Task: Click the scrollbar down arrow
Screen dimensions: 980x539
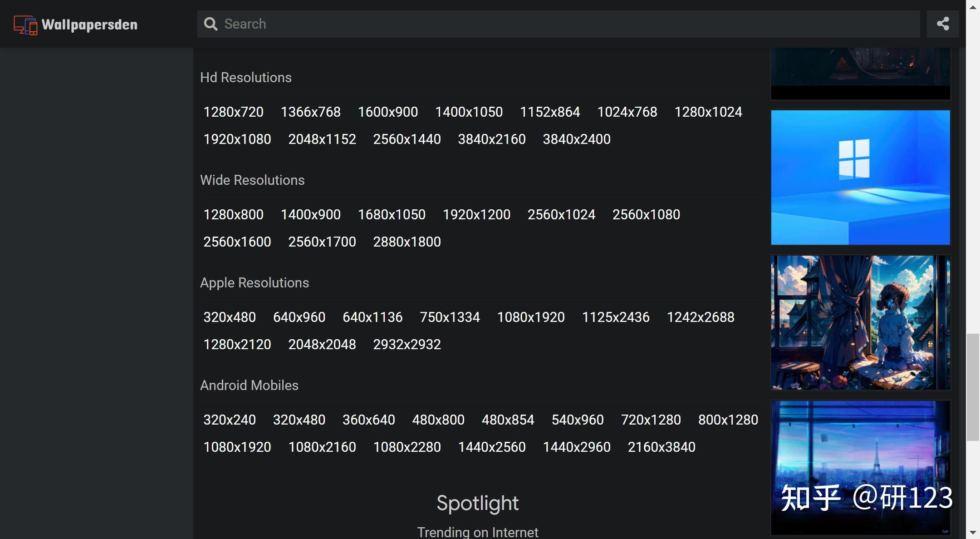Action: [x=973, y=532]
